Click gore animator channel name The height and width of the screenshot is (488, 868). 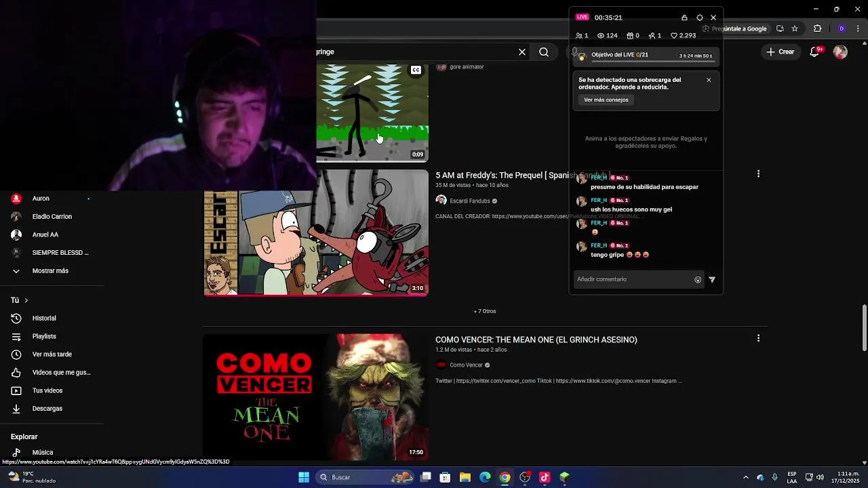tap(467, 67)
